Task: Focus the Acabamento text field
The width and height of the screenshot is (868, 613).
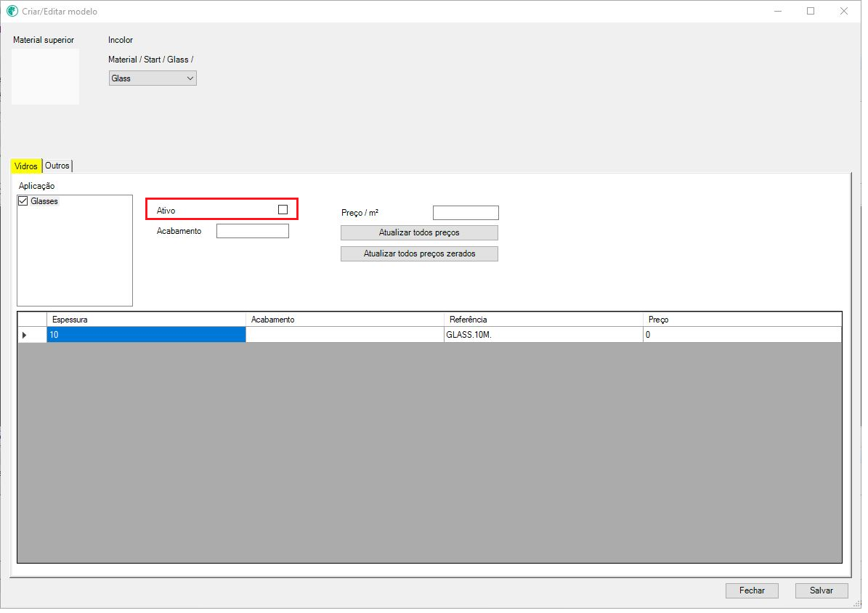Action: click(x=254, y=232)
